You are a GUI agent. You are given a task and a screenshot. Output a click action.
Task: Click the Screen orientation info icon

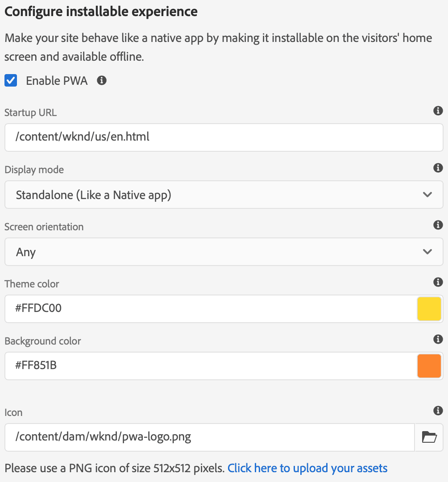pos(438,225)
